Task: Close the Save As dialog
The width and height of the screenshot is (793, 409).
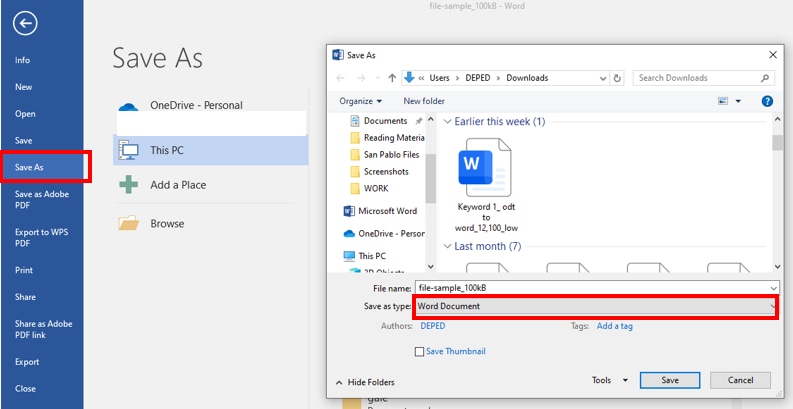Action: coord(773,55)
